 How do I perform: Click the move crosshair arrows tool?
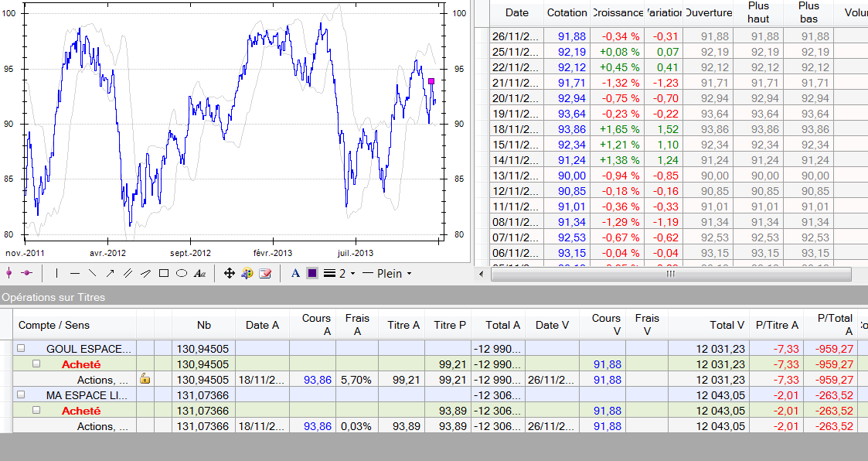pyautogui.click(x=229, y=273)
